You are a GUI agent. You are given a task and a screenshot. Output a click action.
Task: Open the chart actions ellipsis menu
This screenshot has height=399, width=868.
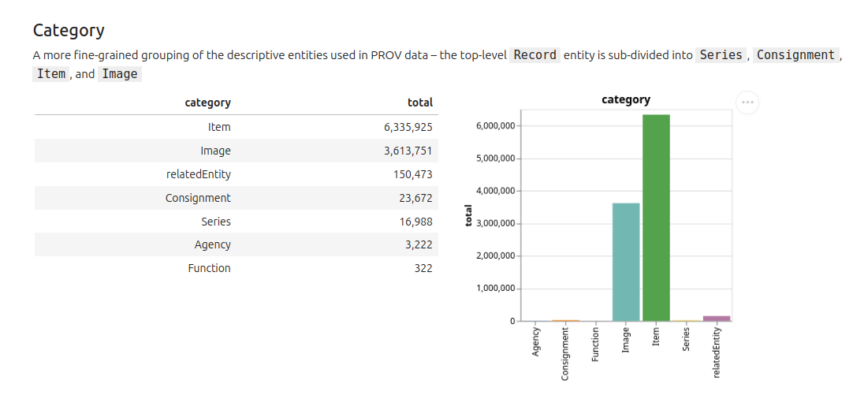pyautogui.click(x=747, y=103)
